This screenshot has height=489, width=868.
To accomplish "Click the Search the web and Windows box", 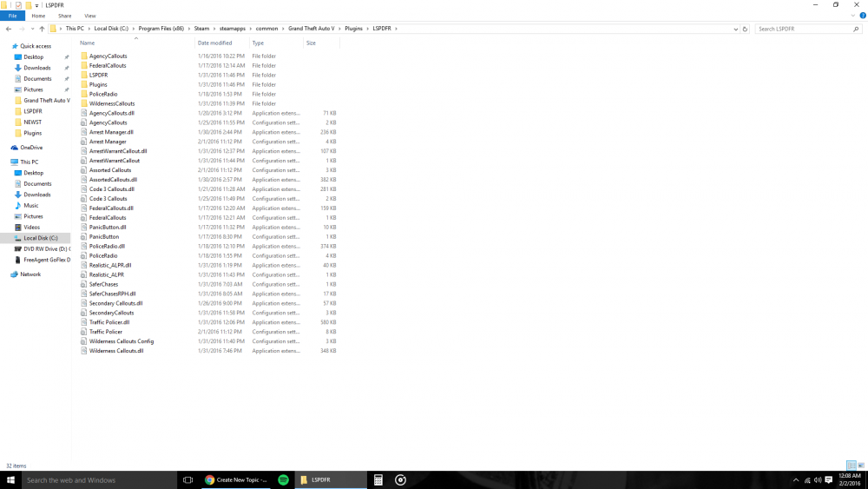I will point(100,480).
